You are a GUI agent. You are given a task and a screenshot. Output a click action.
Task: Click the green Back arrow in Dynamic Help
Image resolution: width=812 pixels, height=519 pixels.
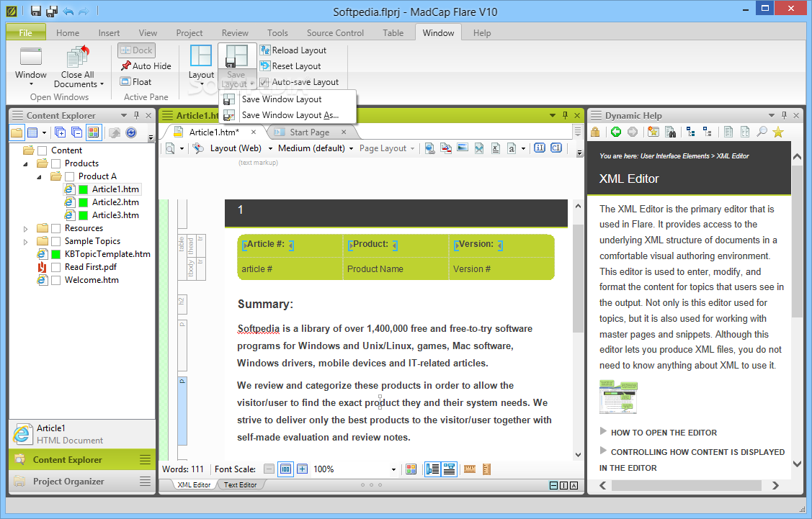(616, 132)
